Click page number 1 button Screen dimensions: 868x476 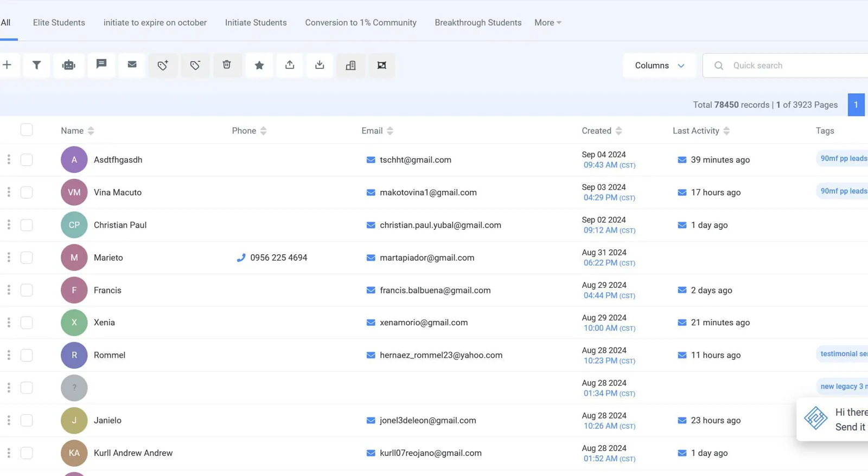[856, 105]
